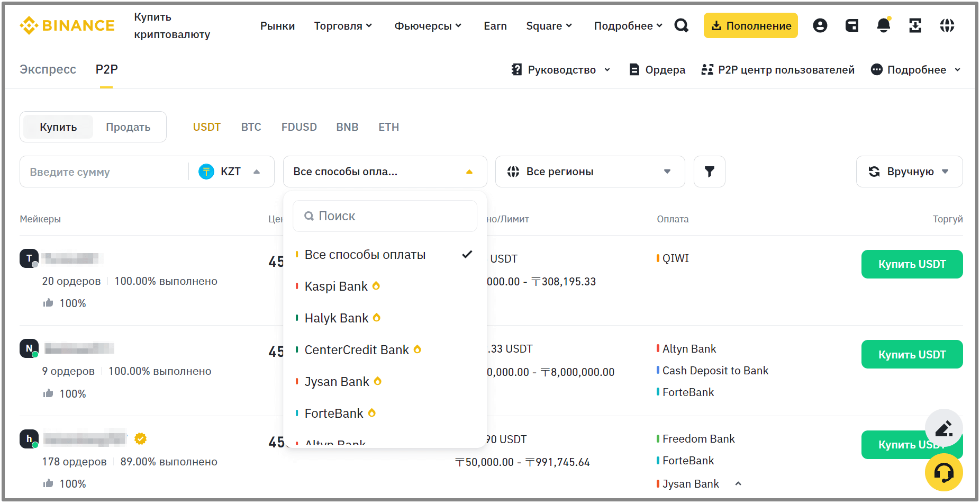The width and height of the screenshot is (980, 503).
Task: Open the Рынки menu item
Action: click(x=277, y=26)
